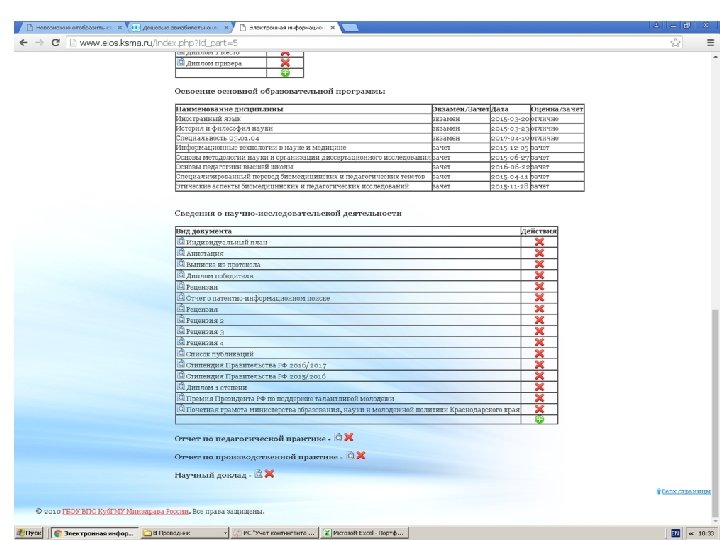
Task: Go forward in browser history
Action: pos(39,43)
